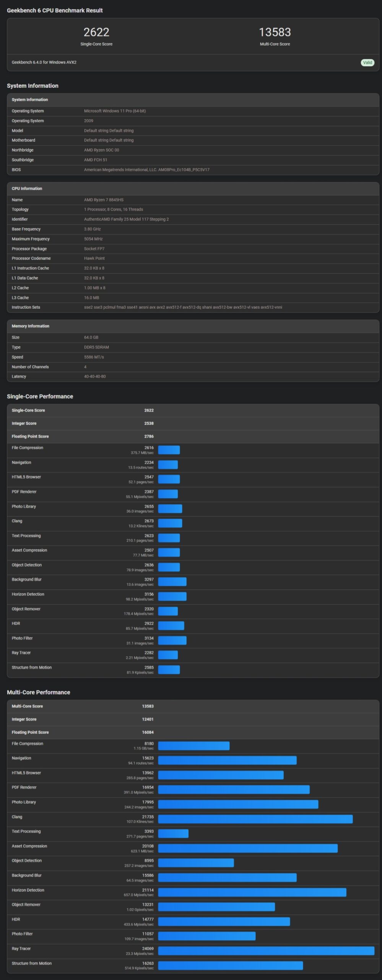The image size is (382, 980).
Task: Click the multi-core HDR score 14777
Action: (x=148, y=919)
